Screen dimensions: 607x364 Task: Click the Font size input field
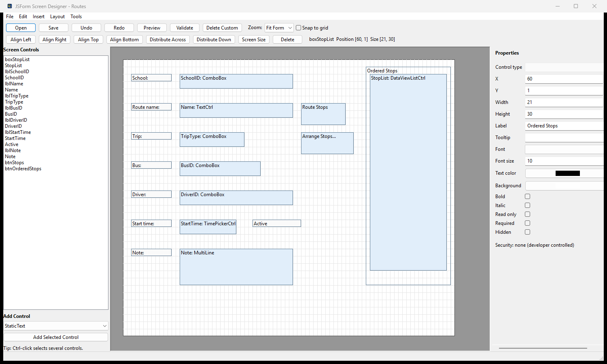564,161
